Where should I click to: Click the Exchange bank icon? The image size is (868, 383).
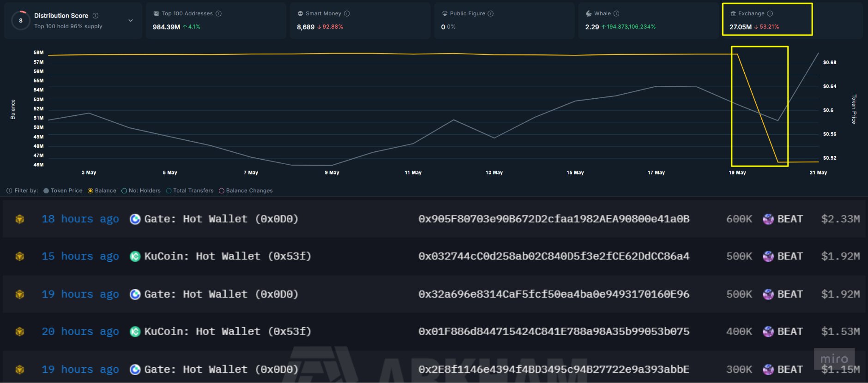point(733,14)
